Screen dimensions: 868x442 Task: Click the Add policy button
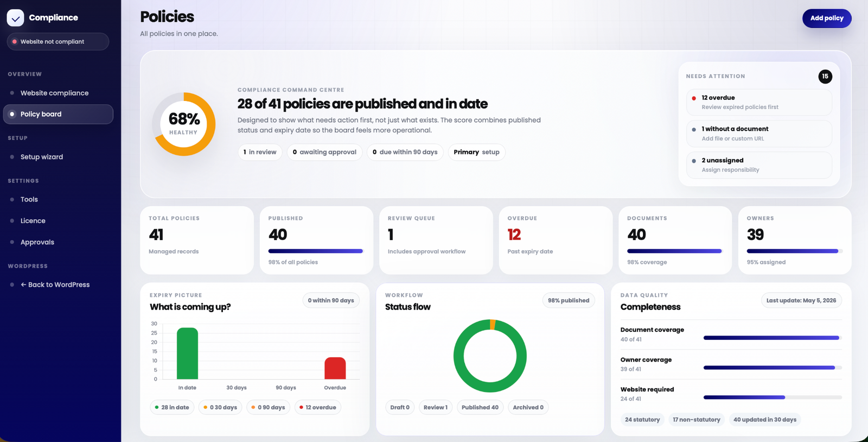click(827, 18)
